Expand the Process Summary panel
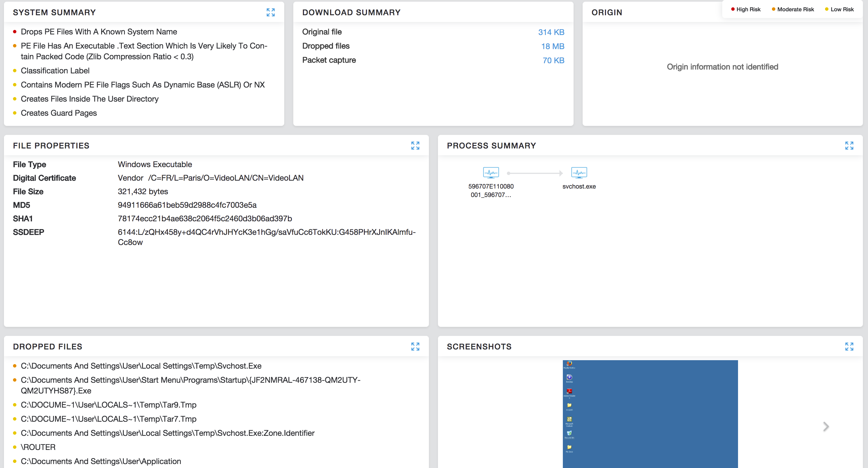Screen dimensions: 868x468 849,145
